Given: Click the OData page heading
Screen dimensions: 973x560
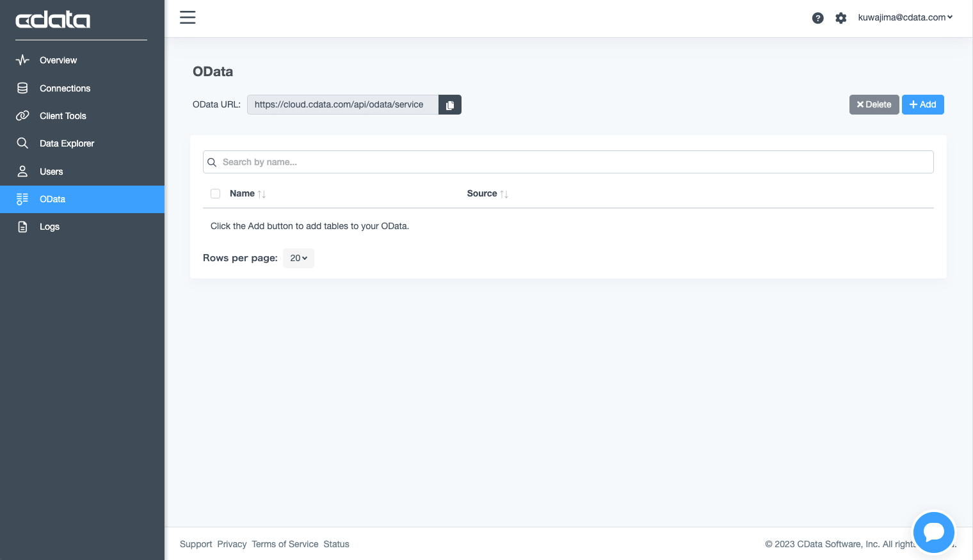Looking at the screenshot, I should coord(213,72).
